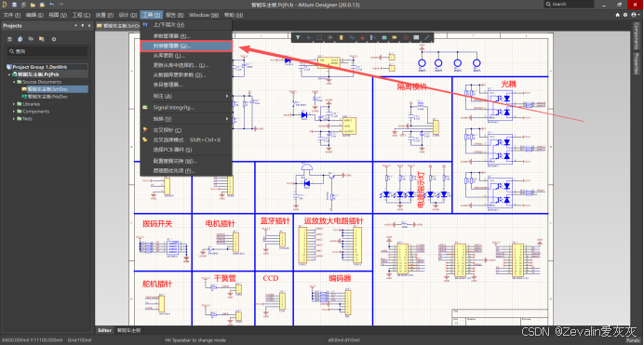This screenshot has height=345, width=644.
Task: Open the 视图 (V) menu
Action: tap(58, 15)
